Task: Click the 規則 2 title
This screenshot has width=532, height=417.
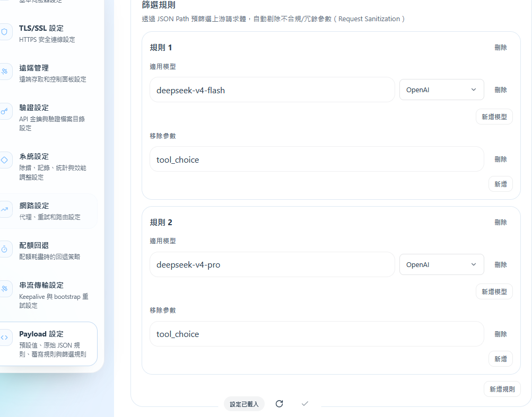Action: click(x=161, y=223)
